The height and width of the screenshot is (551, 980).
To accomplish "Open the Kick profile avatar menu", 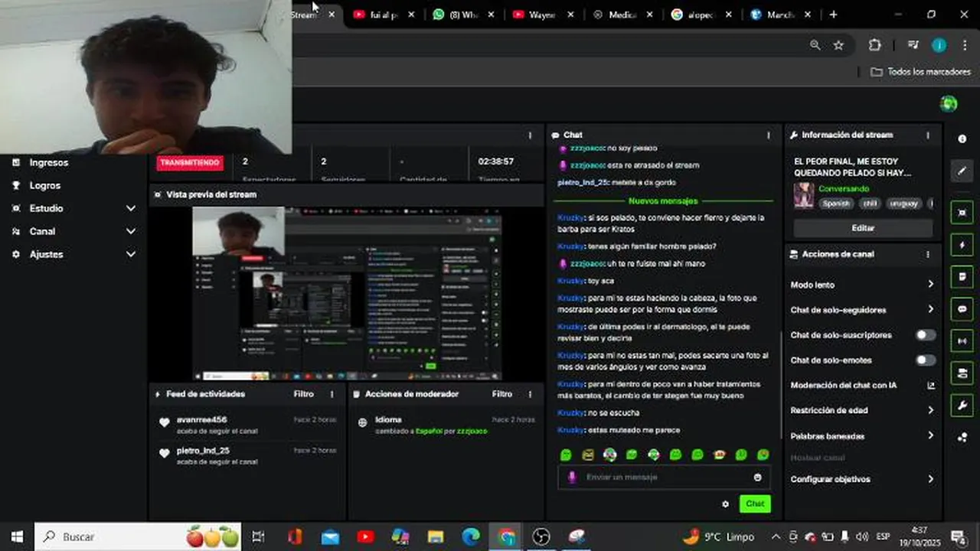I will pos(949,103).
